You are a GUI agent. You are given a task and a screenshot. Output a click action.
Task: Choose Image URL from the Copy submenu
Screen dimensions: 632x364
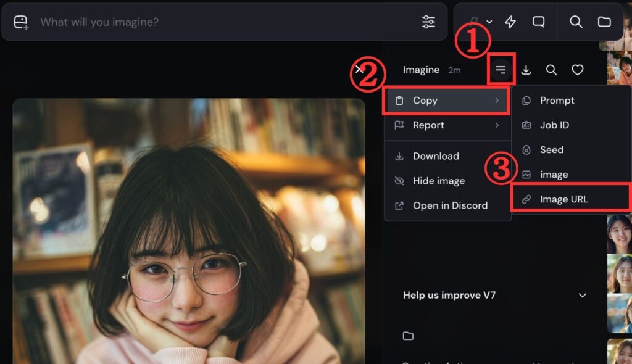563,199
